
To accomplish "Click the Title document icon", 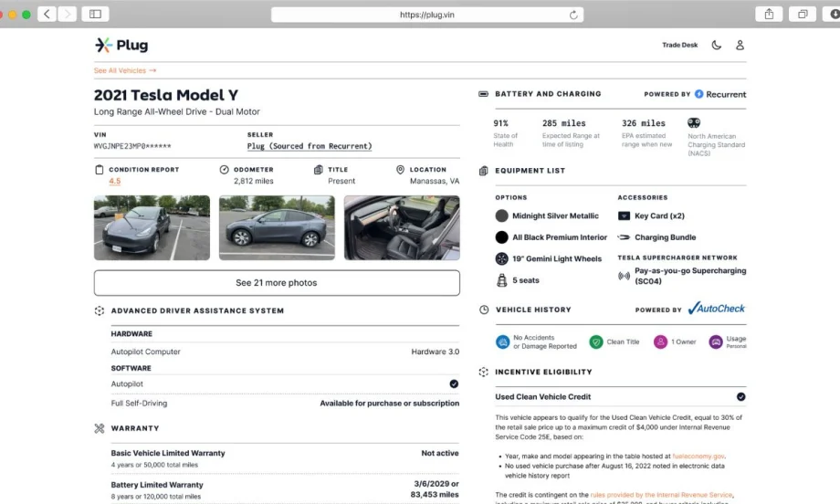I will tap(319, 169).
